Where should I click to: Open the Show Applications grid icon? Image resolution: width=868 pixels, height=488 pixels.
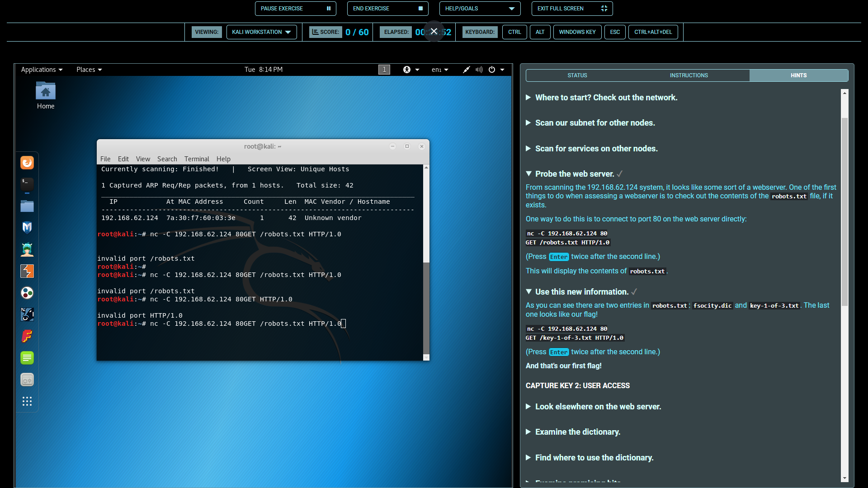27,401
